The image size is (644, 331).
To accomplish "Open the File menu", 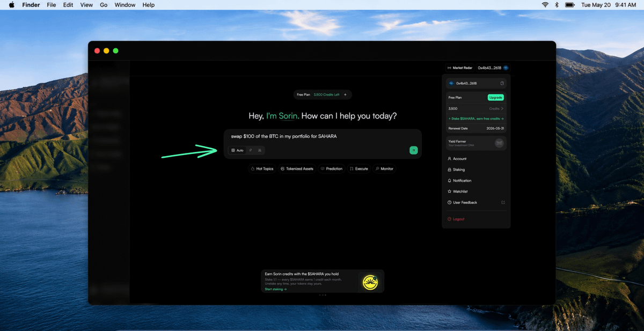I will [x=52, y=5].
